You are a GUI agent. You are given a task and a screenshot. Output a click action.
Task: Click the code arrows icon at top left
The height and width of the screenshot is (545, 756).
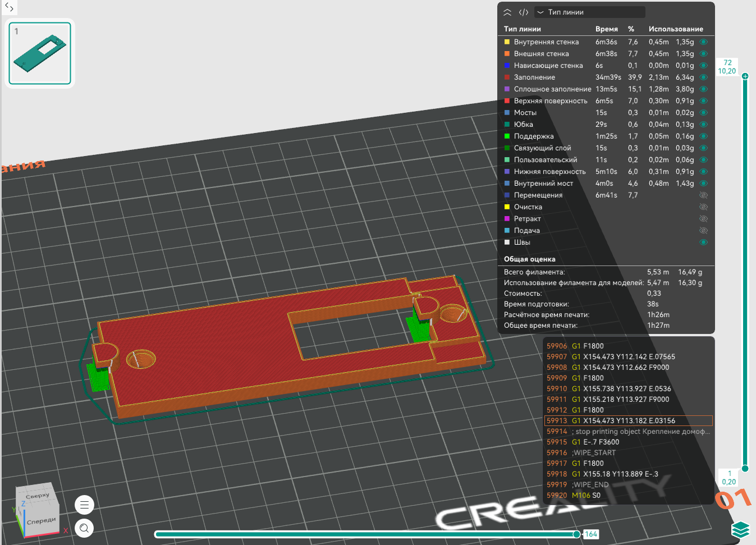pyautogui.click(x=9, y=7)
